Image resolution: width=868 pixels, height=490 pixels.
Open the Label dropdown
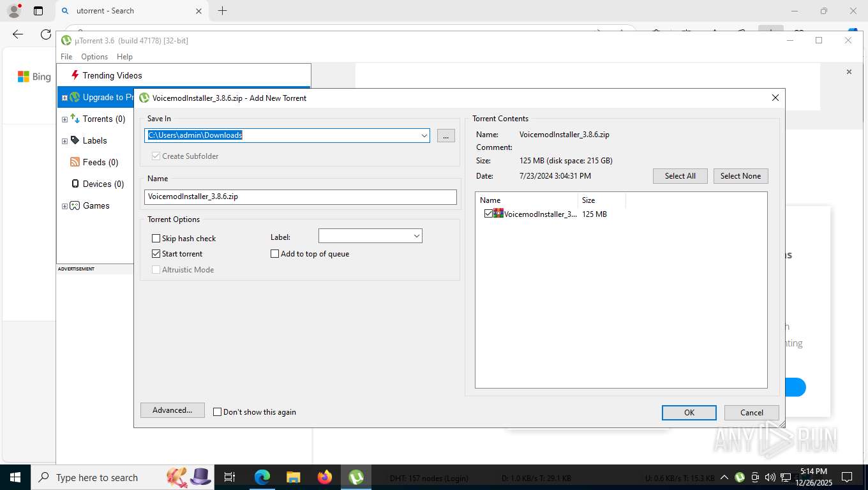(417, 236)
